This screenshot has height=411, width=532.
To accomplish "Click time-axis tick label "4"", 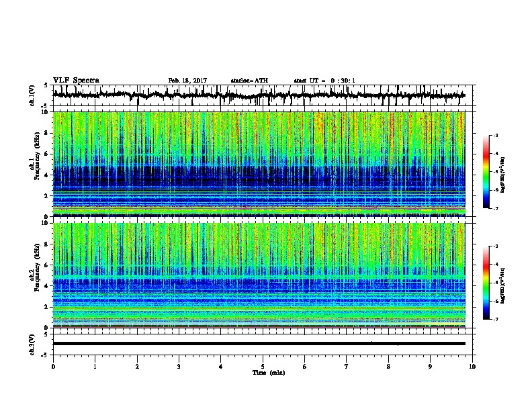I will click(x=221, y=367).
